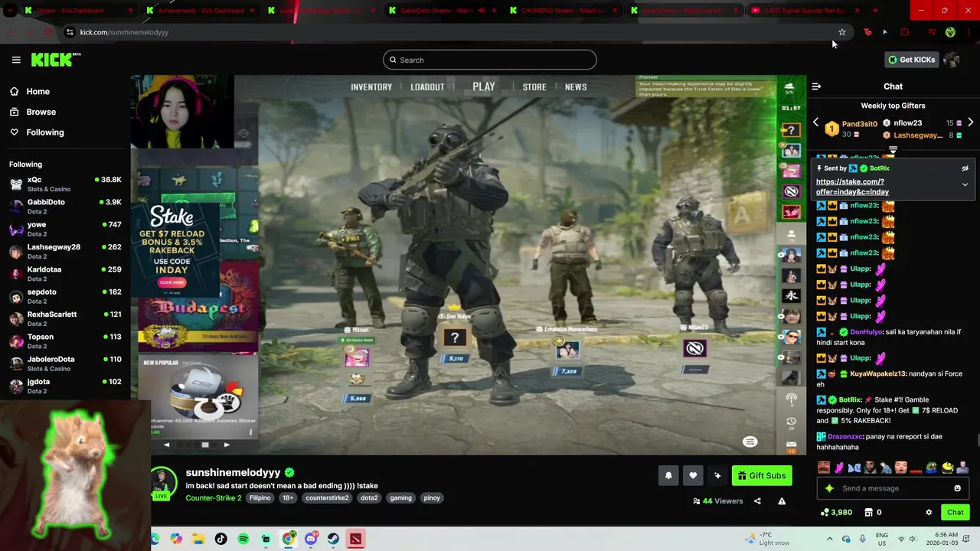Open the KICKs points balance 3,980
The image size is (980, 551).
click(x=836, y=513)
